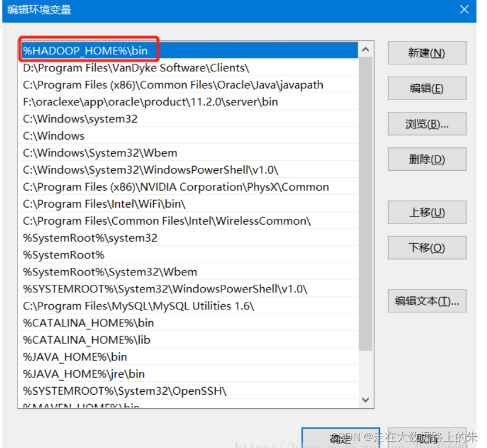Confirm with the 确定 button
Screen dimensions: 487x448
(340, 438)
